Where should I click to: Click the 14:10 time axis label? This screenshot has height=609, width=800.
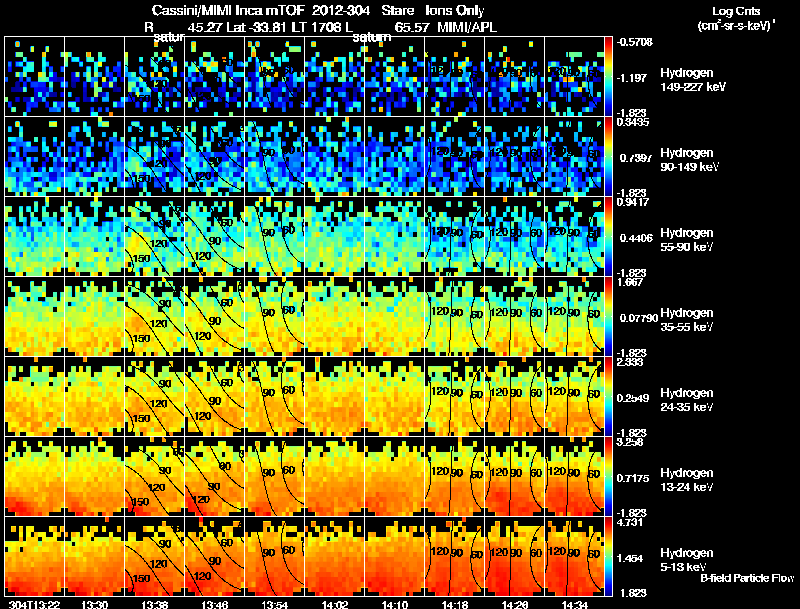click(394, 605)
